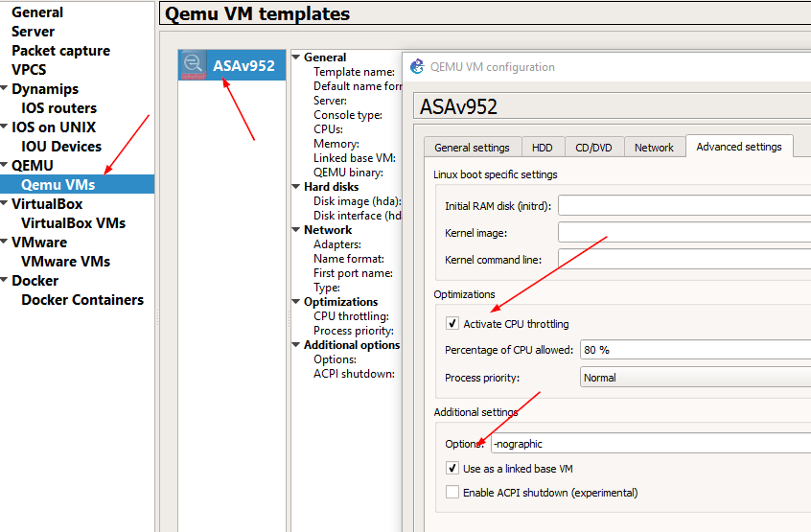The width and height of the screenshot is (811, 532).
Task: Click the Kernel command line field
Action: coord(684,260)
